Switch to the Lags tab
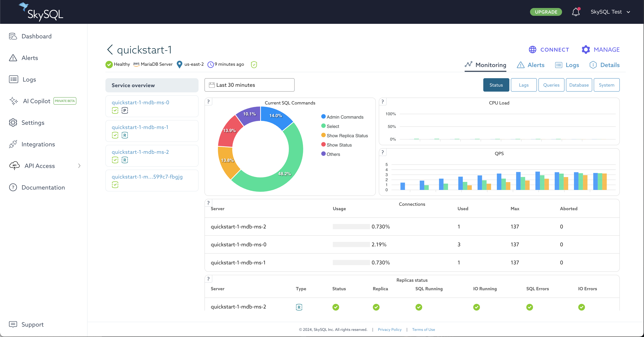 click(524, 85)
